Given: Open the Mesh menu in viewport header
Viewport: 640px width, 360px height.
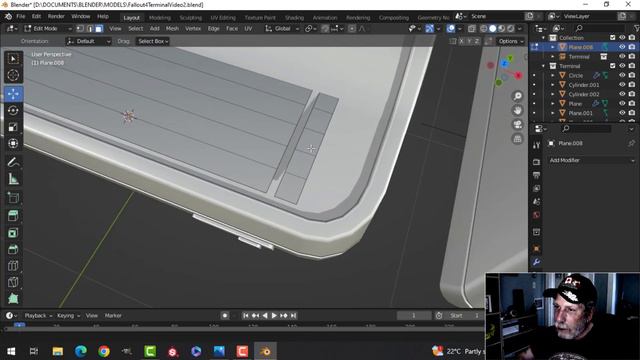Looking at the screenshot, I should (172, 29).
